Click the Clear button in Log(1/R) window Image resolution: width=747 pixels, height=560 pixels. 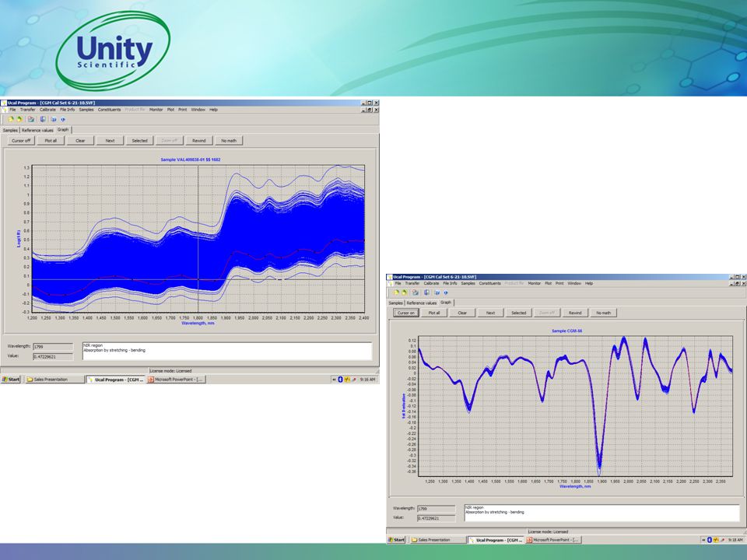pyautogui.click(x=80, y=141)
